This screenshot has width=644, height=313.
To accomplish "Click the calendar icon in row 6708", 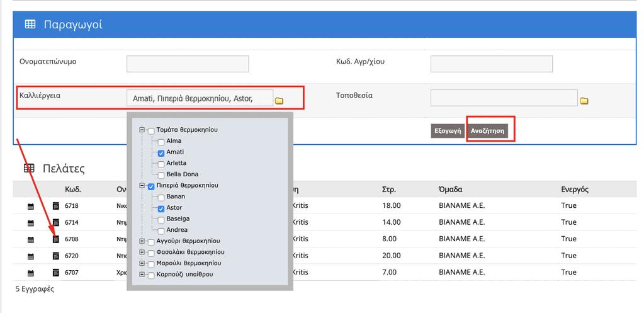I will [x=31, y=239].
